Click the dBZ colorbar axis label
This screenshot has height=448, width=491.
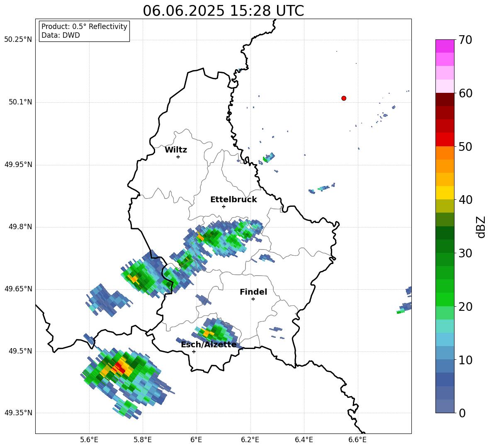(481, 227)
